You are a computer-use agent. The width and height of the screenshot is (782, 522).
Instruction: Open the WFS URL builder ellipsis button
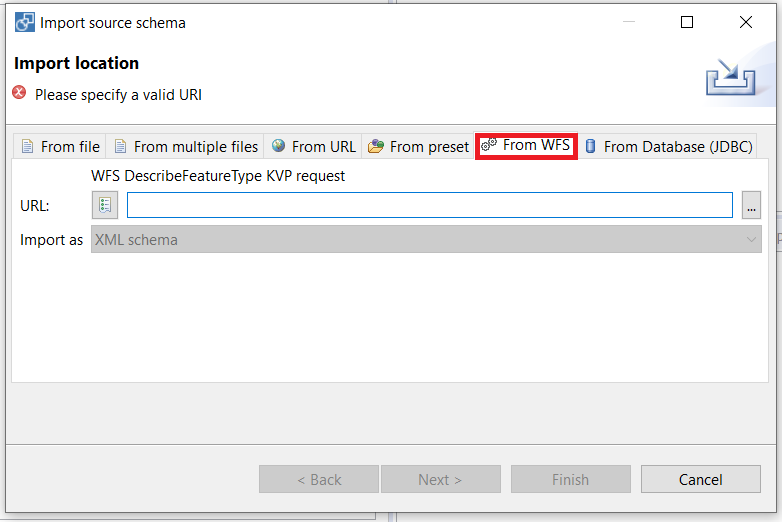[751, 205]
